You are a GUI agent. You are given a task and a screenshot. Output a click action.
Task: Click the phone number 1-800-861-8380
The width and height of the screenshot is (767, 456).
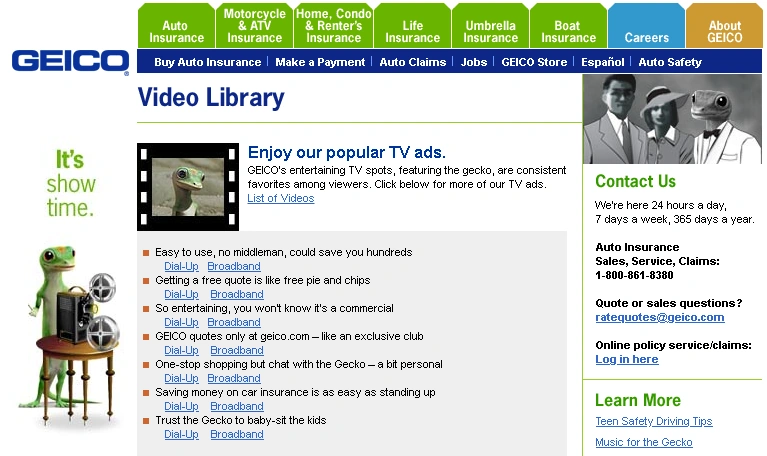(634, 275)
